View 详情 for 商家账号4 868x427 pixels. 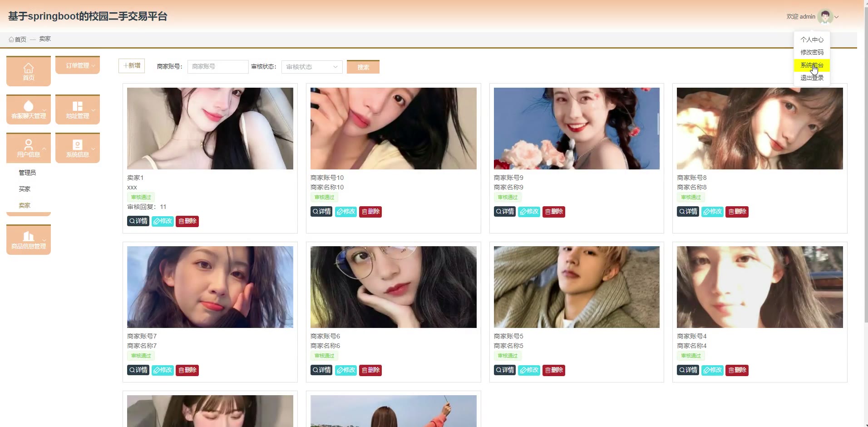tap(688, 370)
